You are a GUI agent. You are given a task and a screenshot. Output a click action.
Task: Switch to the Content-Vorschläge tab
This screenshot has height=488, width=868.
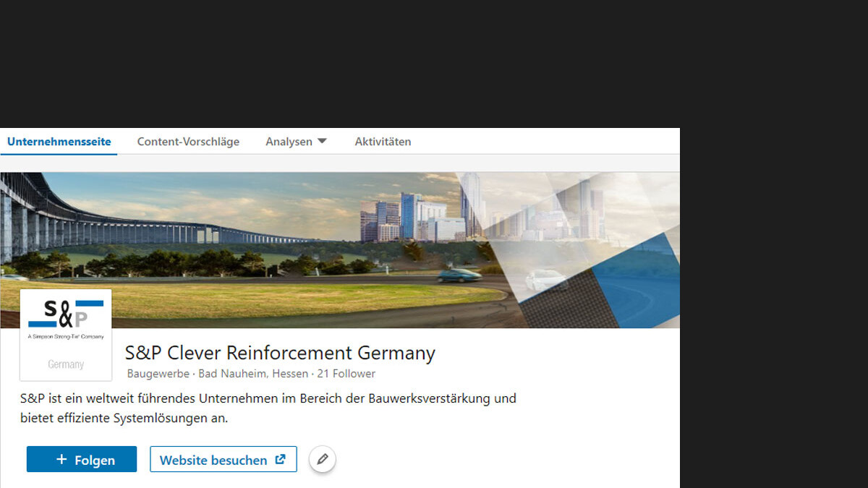(188, 142)
